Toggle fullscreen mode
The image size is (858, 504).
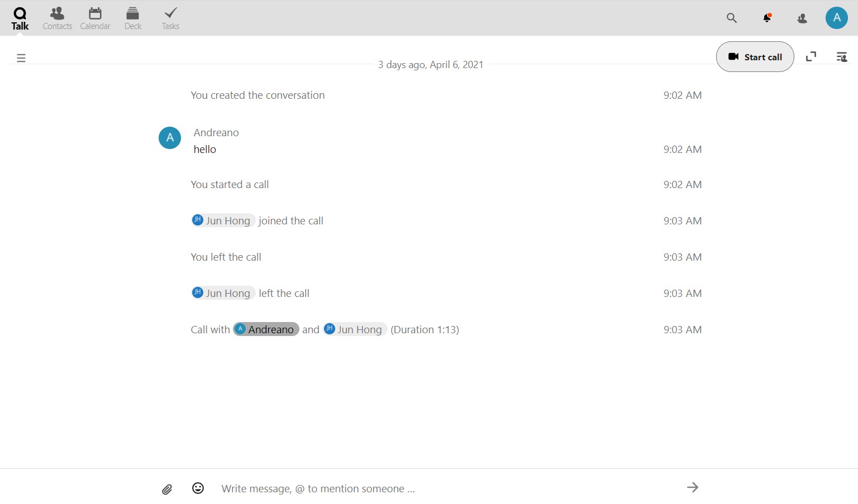pyautogui.click(x=811, y=57)
